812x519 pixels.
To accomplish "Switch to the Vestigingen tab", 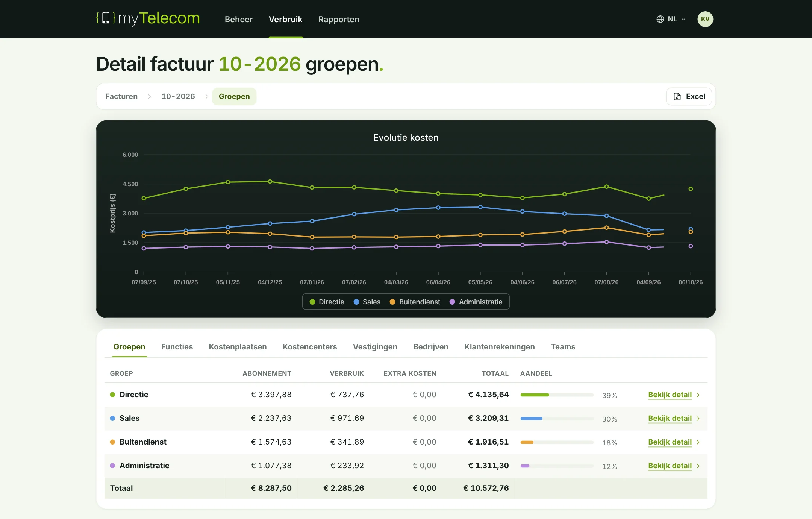I will pos(375,347).
